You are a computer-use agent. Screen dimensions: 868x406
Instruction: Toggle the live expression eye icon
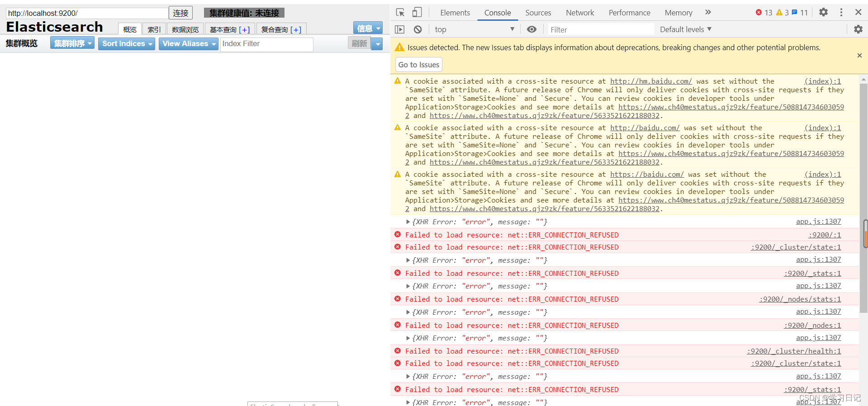click(532, 29)
